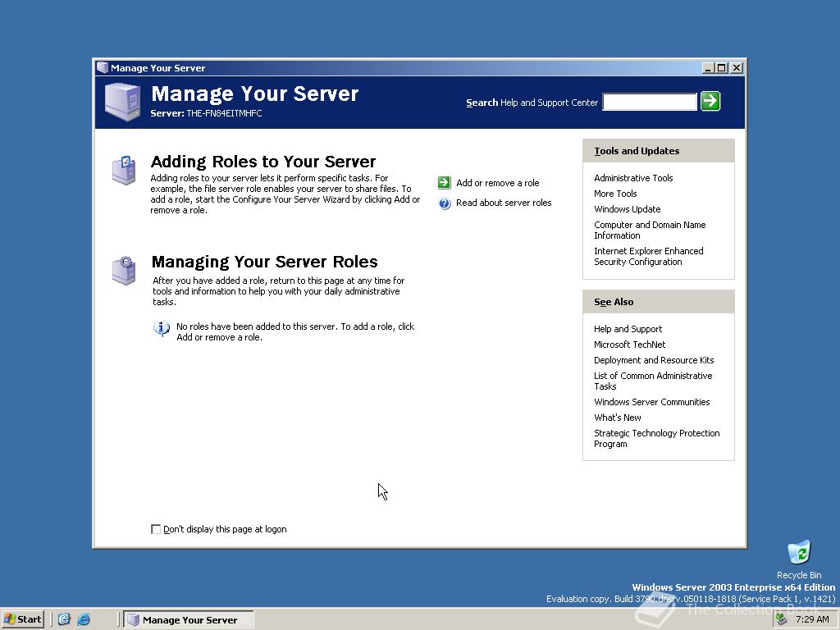Open Internet Explorer Enhanced Security Configuration link
840x630 pixels.
(x=648, y=256)
